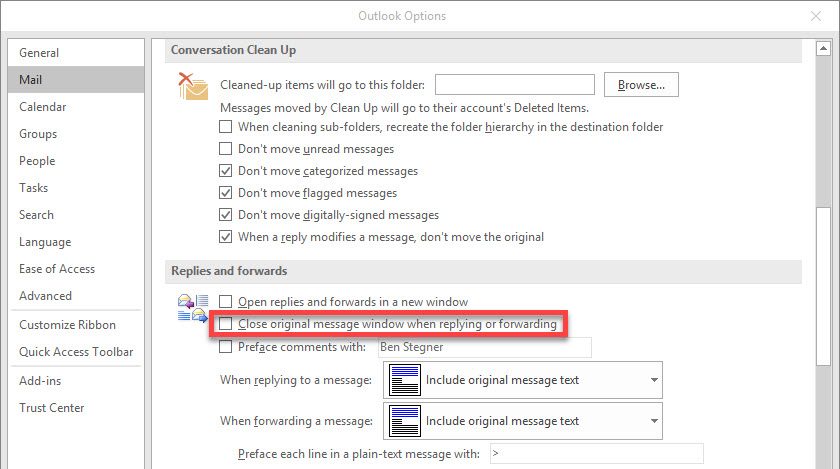
Task: Open Customize Ribbon settings
Action: (x=76, y=325)
